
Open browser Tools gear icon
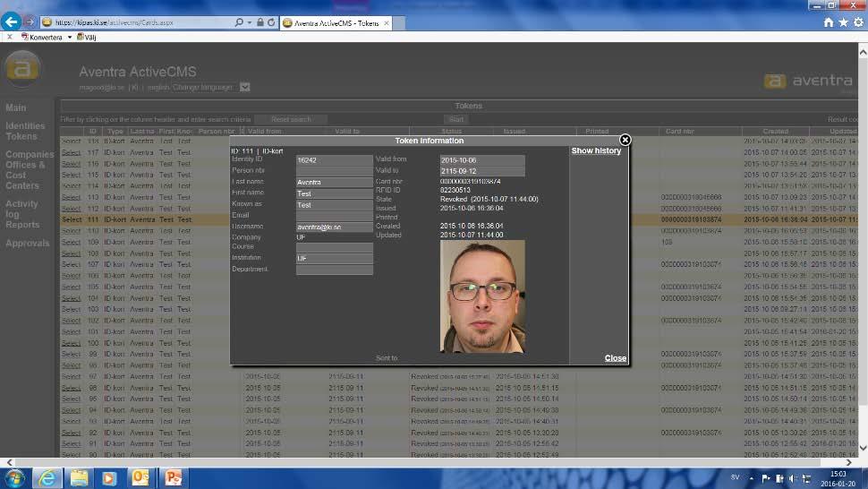[858, 22]
